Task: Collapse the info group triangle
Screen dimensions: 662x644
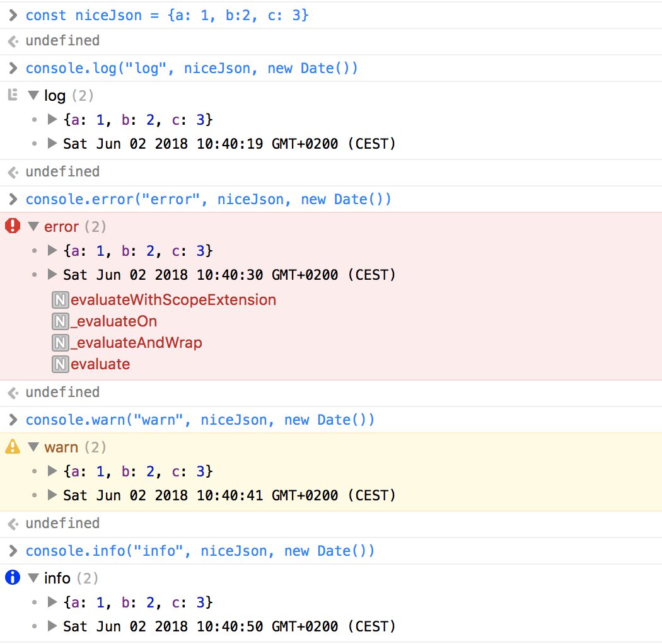Action: 33,578
